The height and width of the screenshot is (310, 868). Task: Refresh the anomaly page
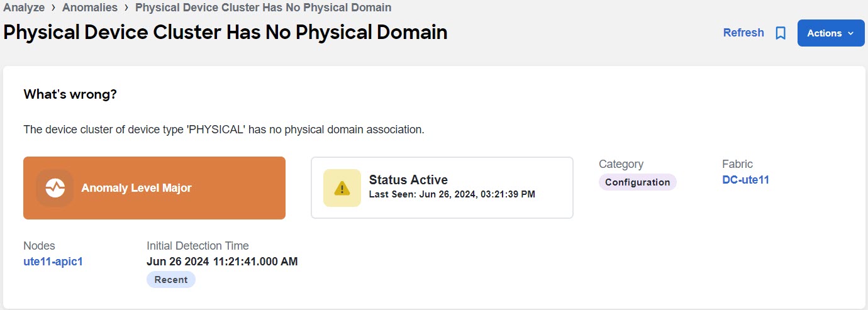(743, 33)
